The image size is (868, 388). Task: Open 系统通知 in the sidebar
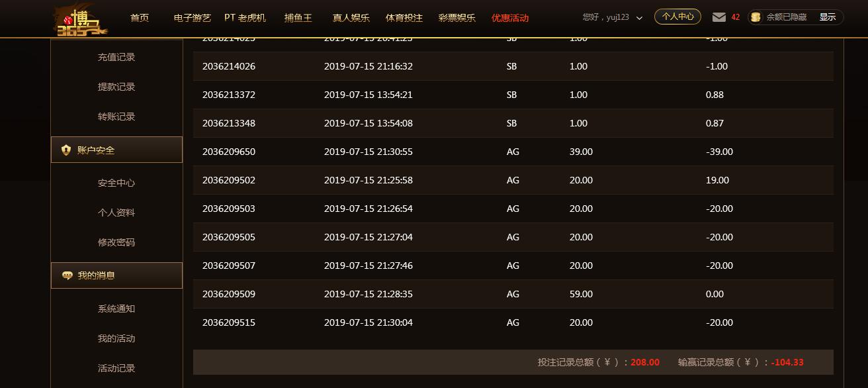point(116,309)
